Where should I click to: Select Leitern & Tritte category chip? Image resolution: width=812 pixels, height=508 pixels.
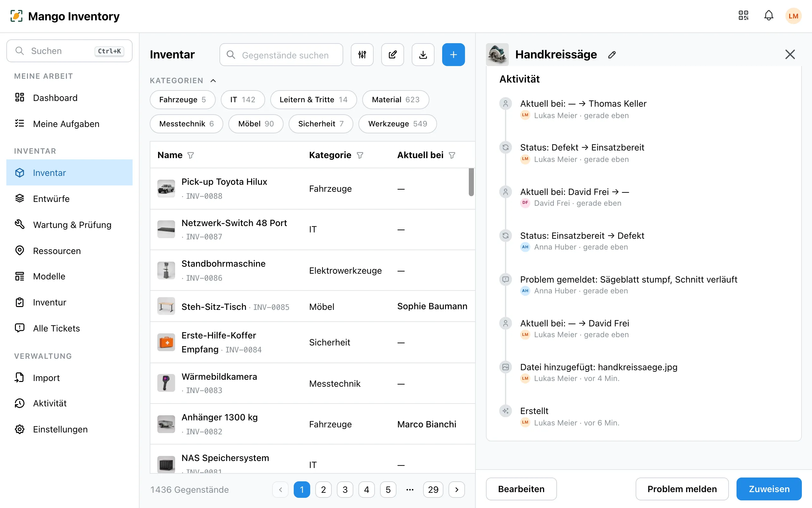click(x=313, y=99)
